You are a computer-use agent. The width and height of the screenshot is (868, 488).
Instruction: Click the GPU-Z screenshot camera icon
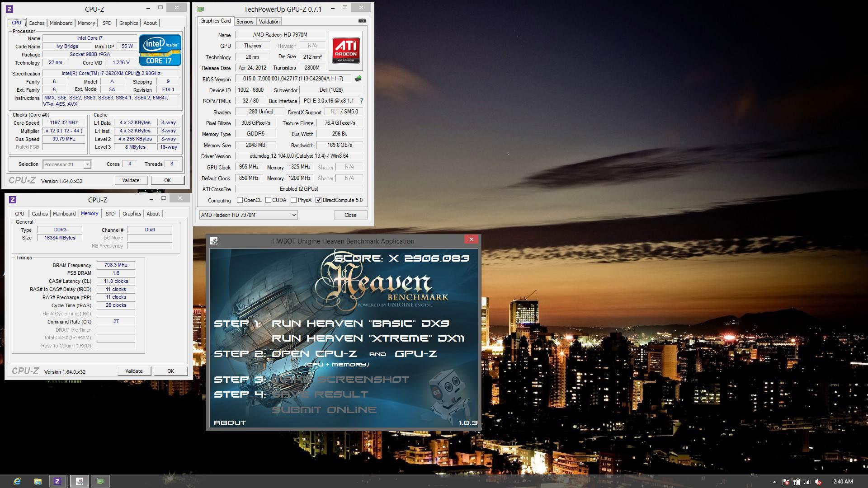click(362, 21)
